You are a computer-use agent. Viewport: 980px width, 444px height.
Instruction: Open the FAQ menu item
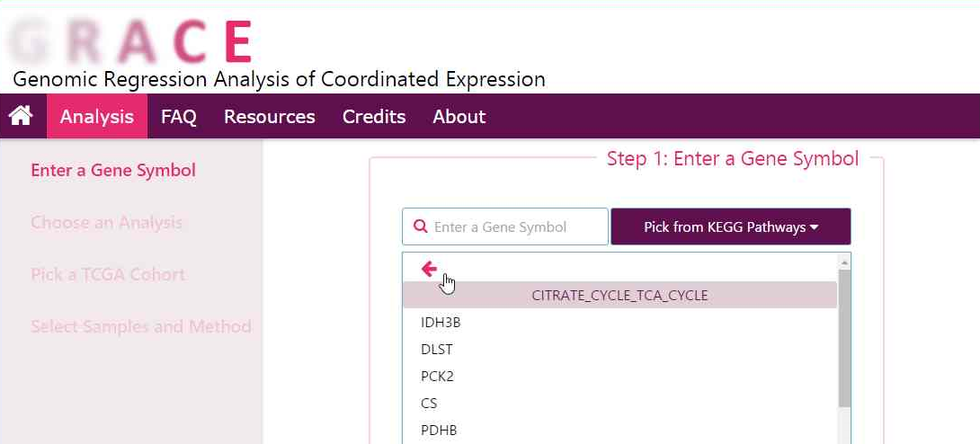point(179,116)
